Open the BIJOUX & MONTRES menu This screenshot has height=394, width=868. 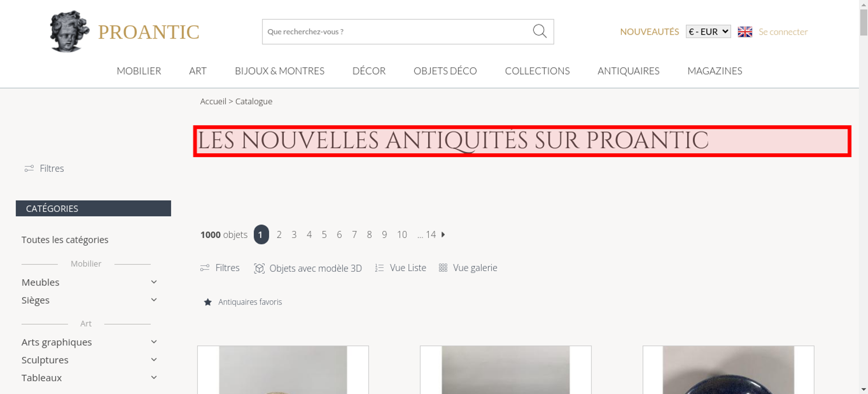279,71
